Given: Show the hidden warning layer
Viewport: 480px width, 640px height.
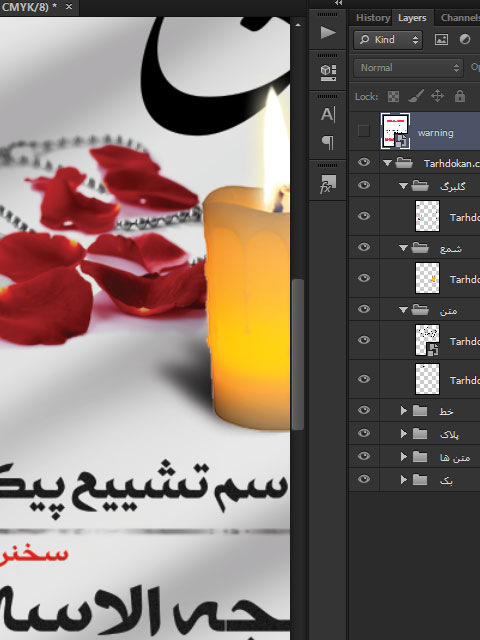Looking at the screenshot, I should point(363,131).
